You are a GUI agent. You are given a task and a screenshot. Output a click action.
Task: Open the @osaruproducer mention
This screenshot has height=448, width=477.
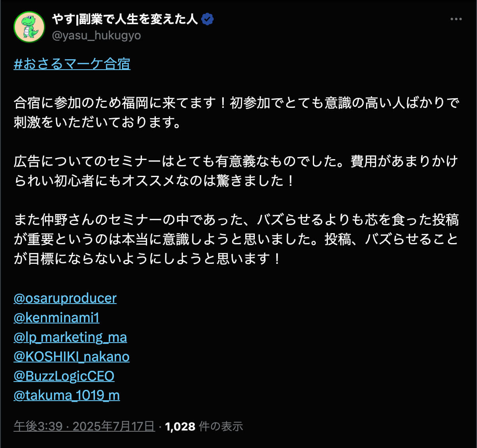tap(65, 298)
